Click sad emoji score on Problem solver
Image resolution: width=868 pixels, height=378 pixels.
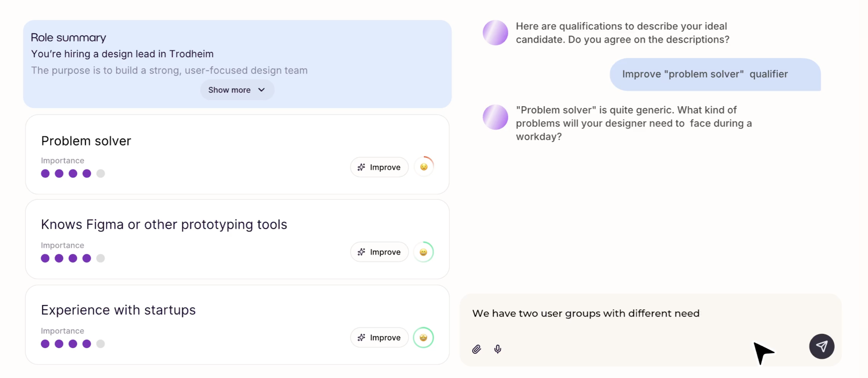(423, 167)
